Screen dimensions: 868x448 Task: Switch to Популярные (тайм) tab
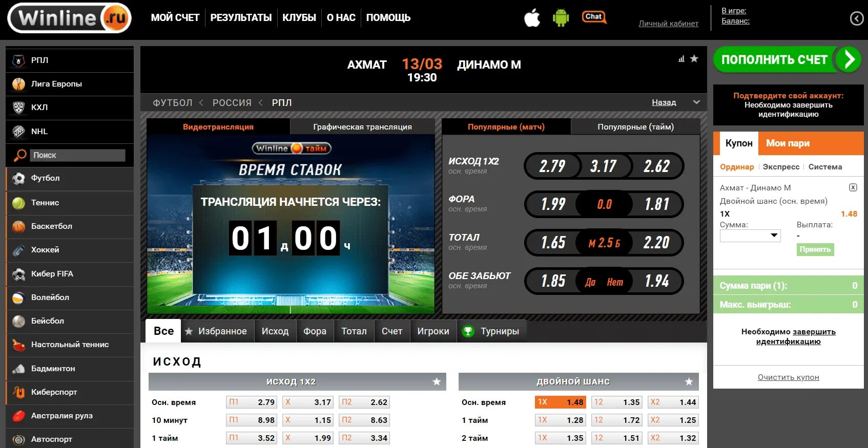click(635, 126)
